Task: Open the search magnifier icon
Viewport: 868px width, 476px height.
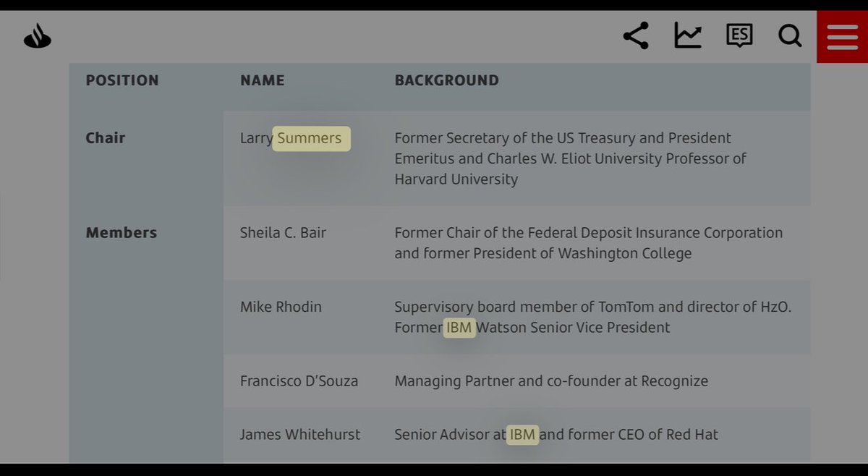Action: 789,35
